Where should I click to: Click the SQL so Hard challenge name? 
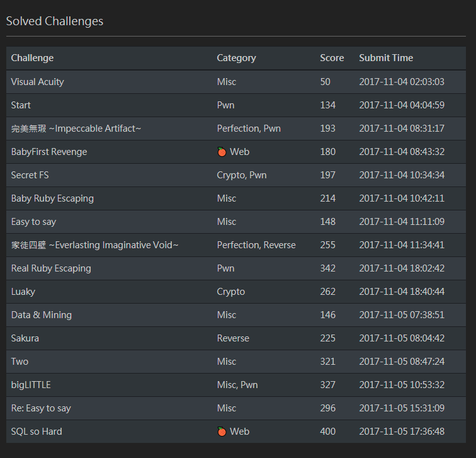click(37, 432)
